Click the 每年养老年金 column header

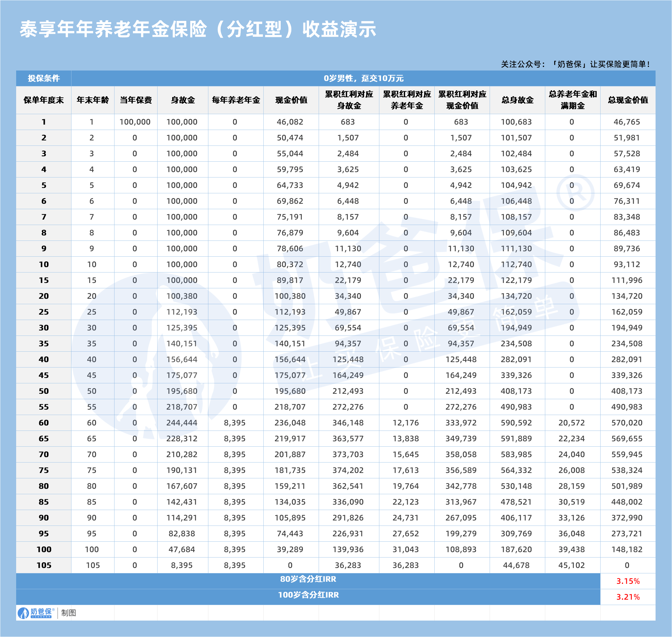click(236, 100)
